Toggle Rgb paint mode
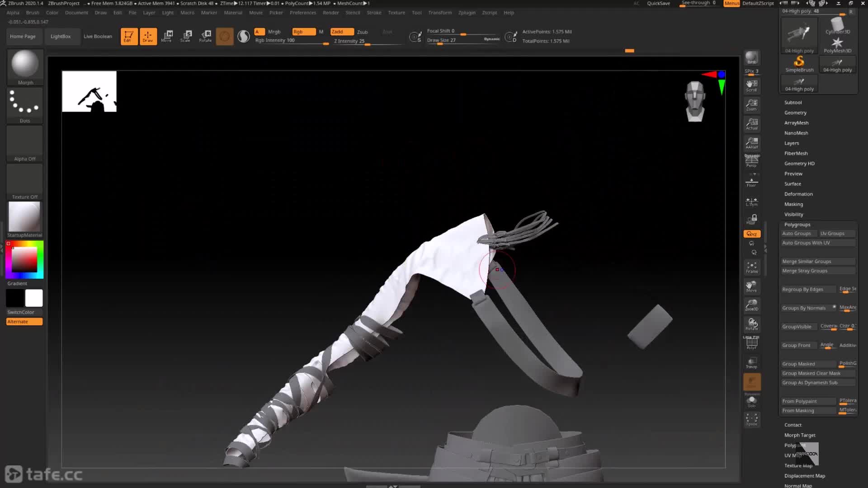 [304, 32]
